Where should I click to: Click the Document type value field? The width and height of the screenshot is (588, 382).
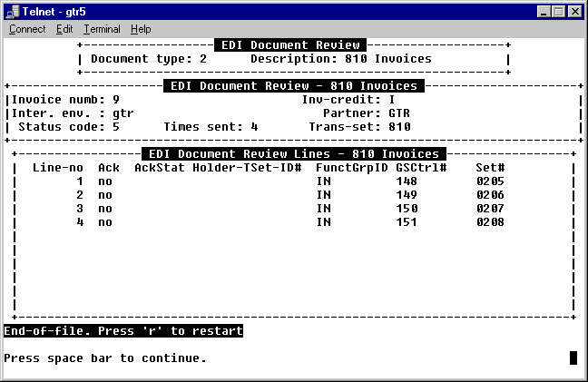[x=203, y=59]
